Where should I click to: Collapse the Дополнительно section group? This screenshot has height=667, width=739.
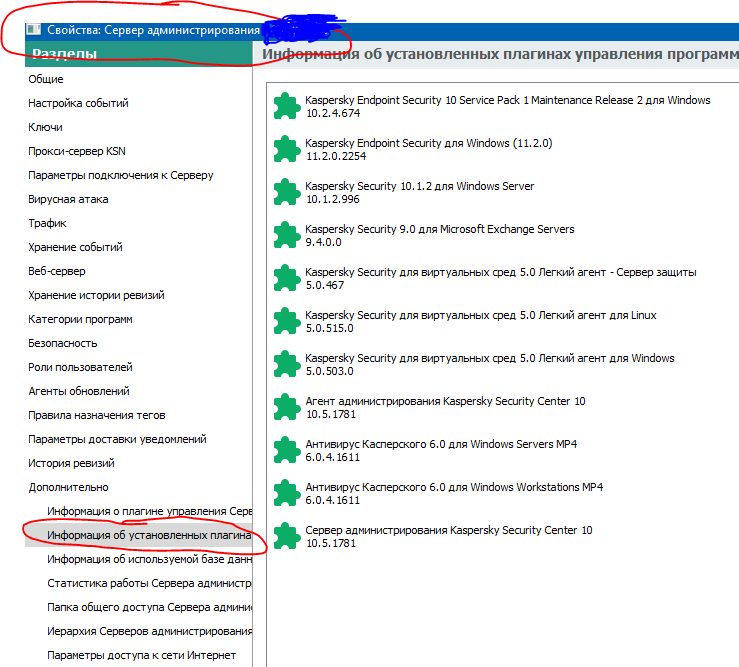coord(68,487)
